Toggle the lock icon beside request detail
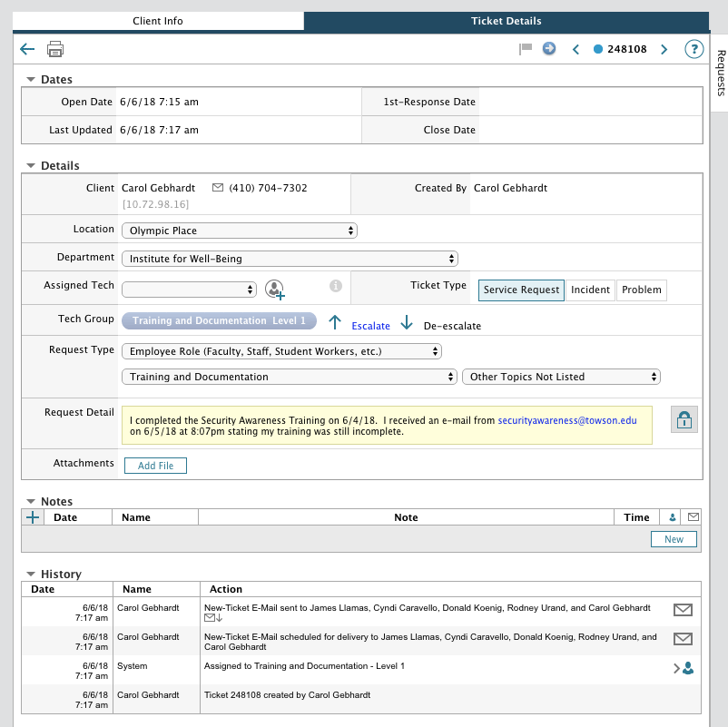The image size is (728, 727). coord(684,419)
